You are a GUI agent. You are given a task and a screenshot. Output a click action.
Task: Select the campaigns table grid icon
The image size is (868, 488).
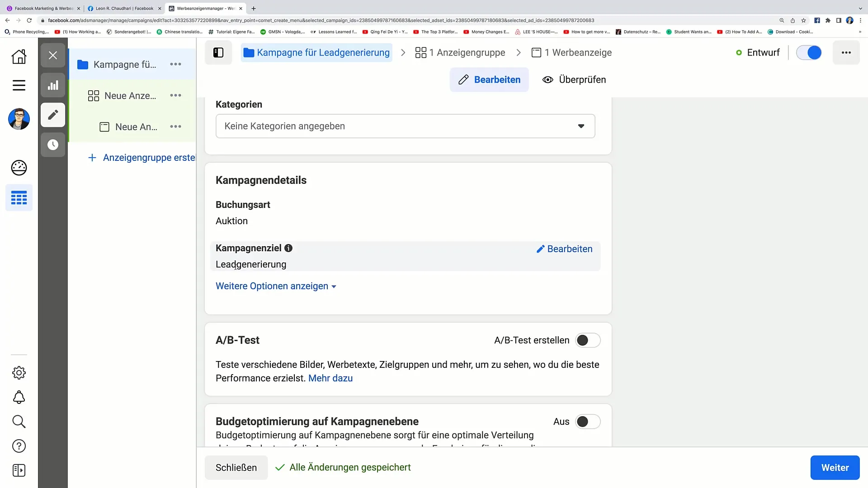point(19,197)
